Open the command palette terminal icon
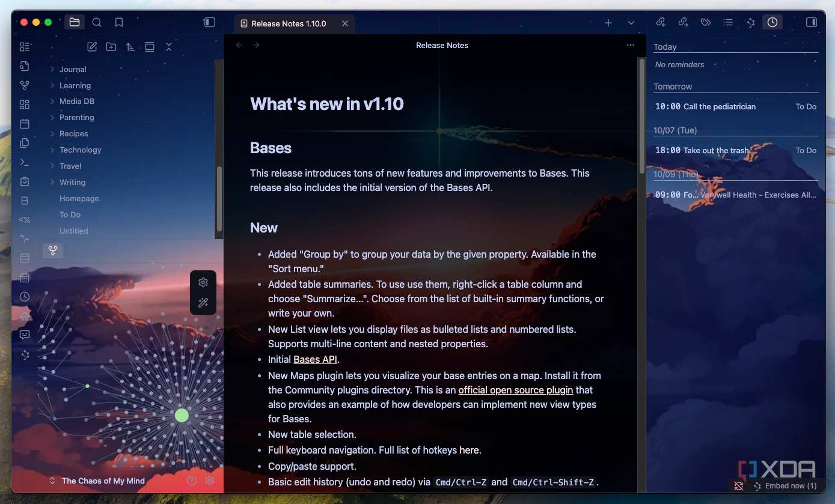 (25, 162)
